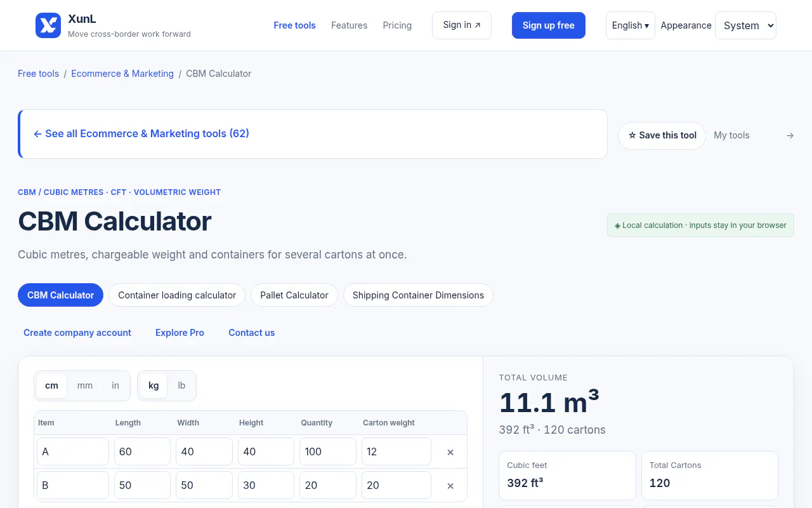This screenshot has height=508, width=812.
Task: Click the Length field for row A
Action: pyautogui.click(x=142, y=451)
